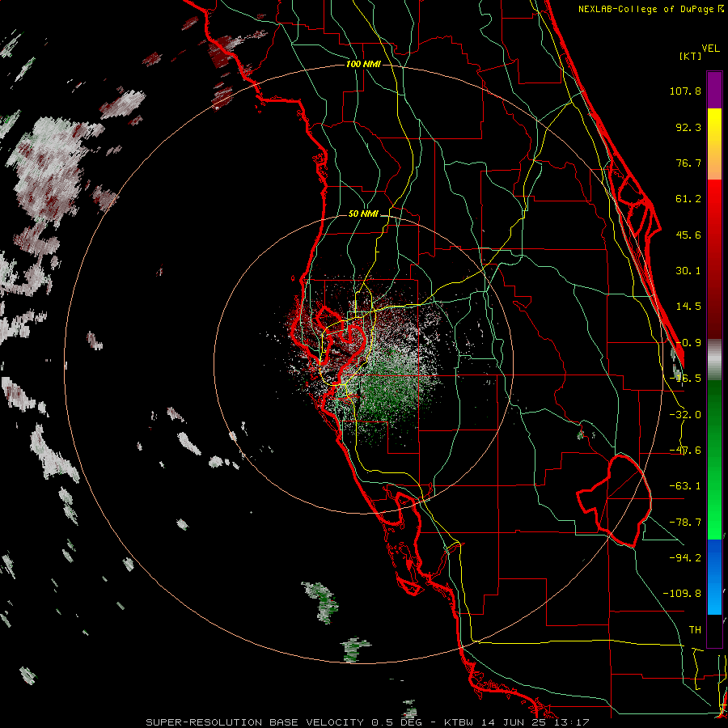Click the KTBW station ID in caption
The height and width of the screenshot is (728, 728).
[x=459, y=722]
